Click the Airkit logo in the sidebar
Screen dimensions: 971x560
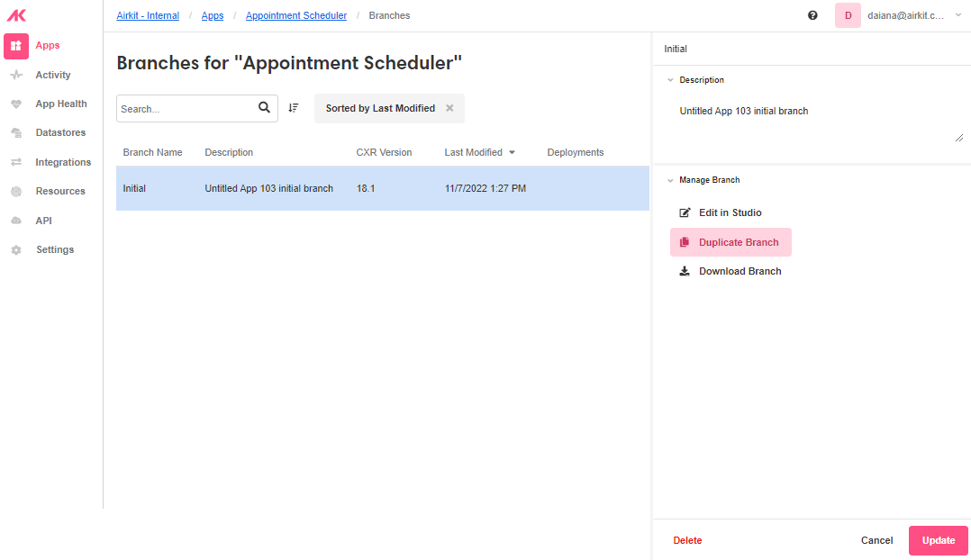click(x=16, y=14)
